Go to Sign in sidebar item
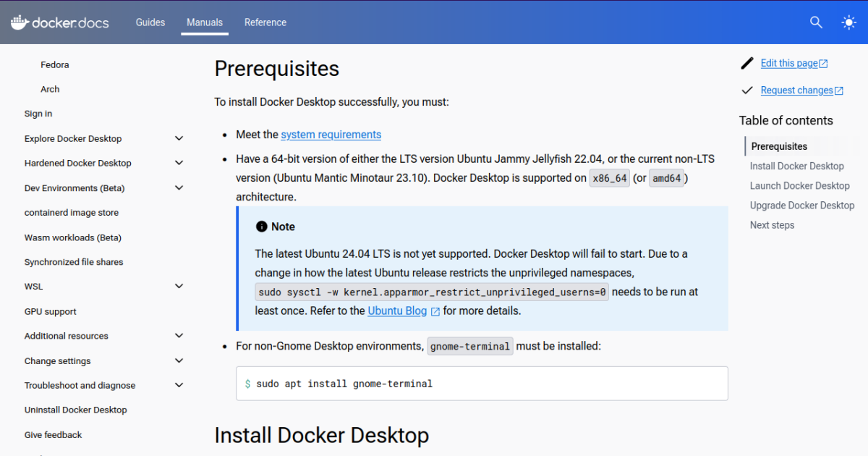The height and width of the screenshot is (456, 868). (38, 114)
